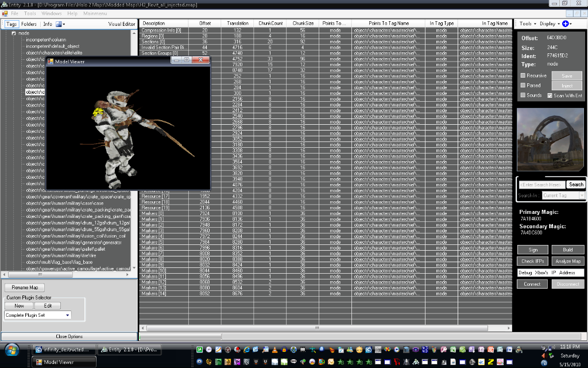The width and height of the screenshot is (588, 368).
Task: Enable the Parsed checkbox
Action: [x=523, y=85]
